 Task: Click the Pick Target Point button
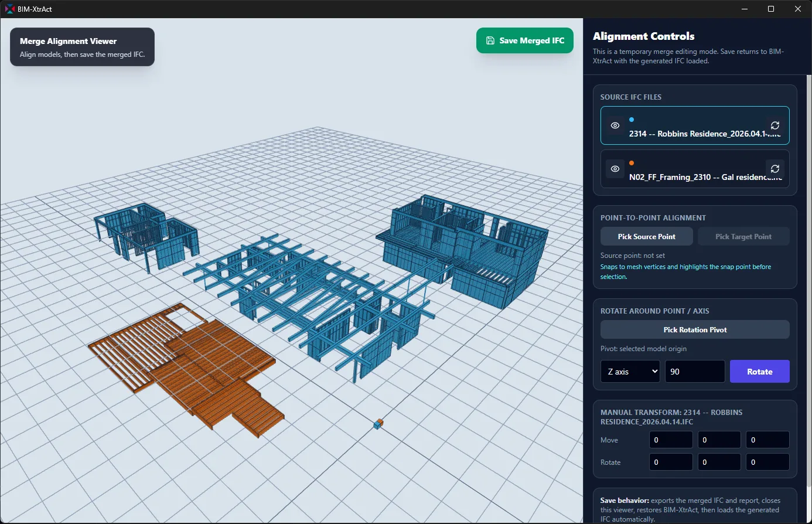pyautogui.click(x=743, y=237)
